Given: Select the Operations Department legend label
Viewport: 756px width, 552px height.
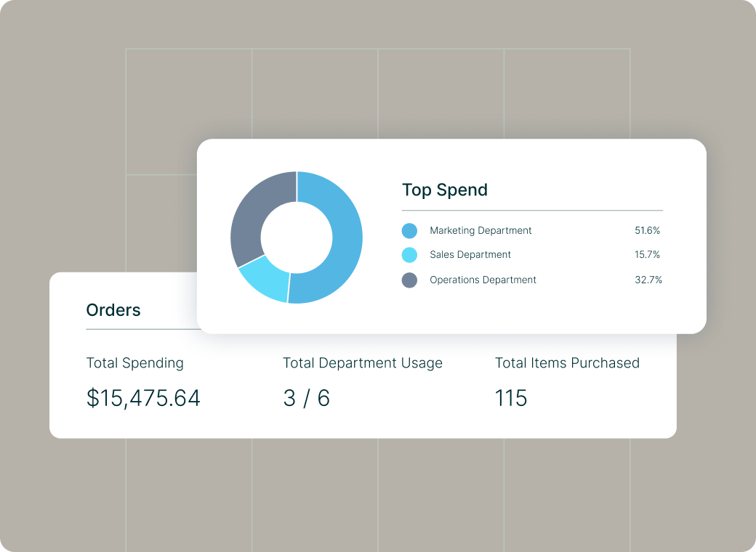Looking at the screenshot, I should (x=483, y=280).
